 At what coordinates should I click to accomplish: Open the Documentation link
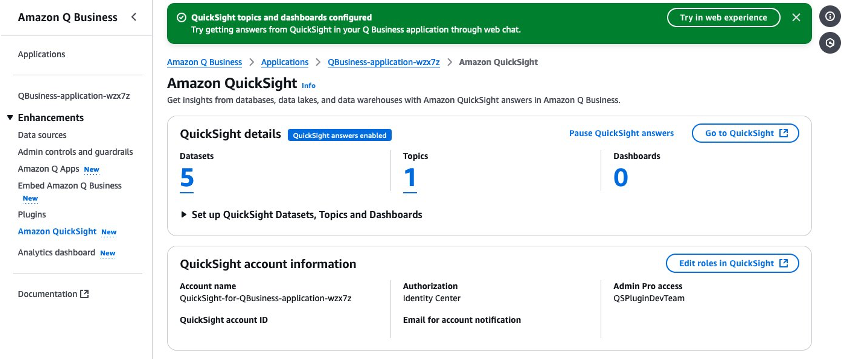47,294
